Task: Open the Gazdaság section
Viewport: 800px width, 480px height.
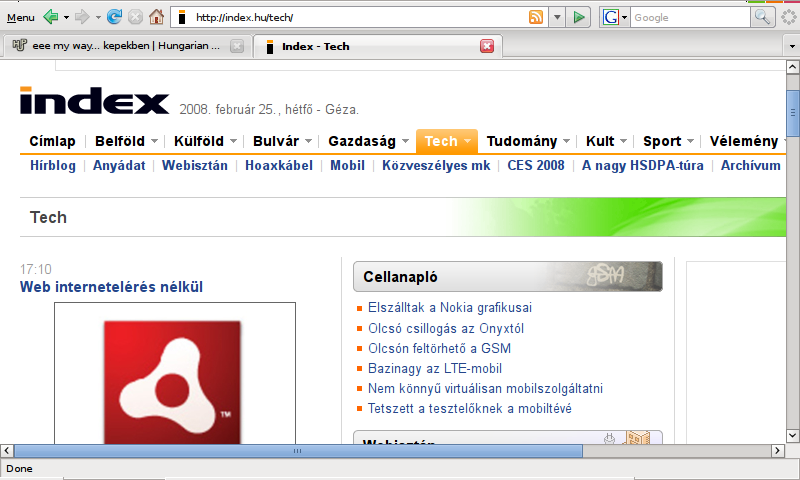Action: coord(362,141)
